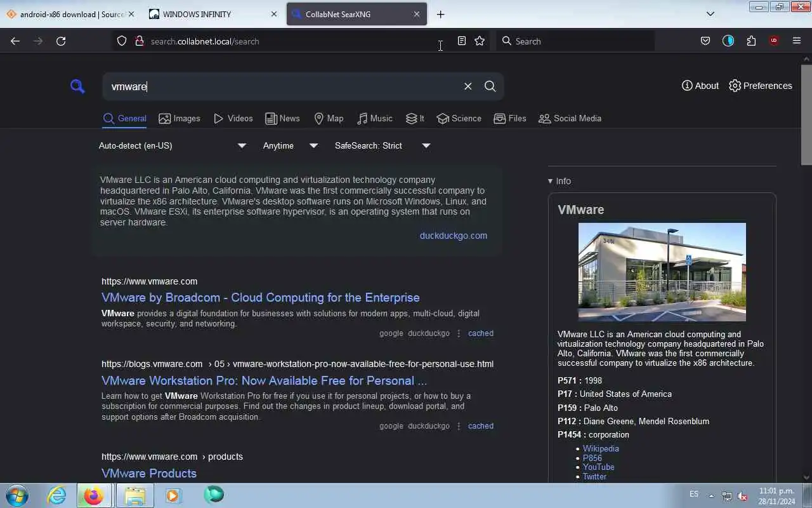Viewport: 812px width, 508px height.
Task: Click the tracking protection shield icon
Action: point(122,41)
